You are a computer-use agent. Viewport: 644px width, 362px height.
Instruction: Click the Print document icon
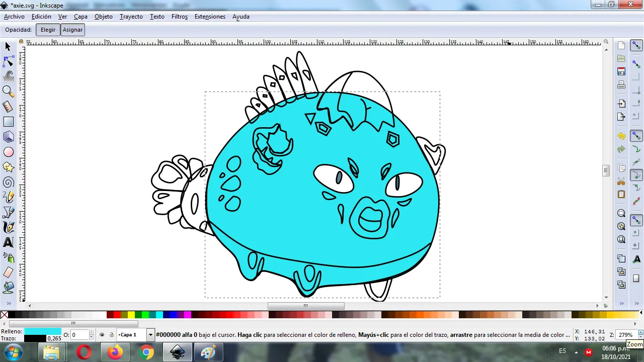click(621, 84)
